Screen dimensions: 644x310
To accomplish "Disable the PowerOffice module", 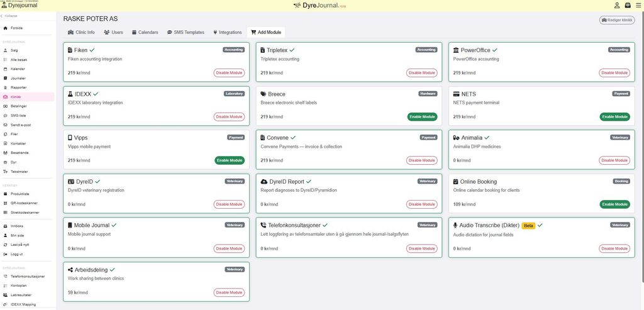I will point(614,73).
